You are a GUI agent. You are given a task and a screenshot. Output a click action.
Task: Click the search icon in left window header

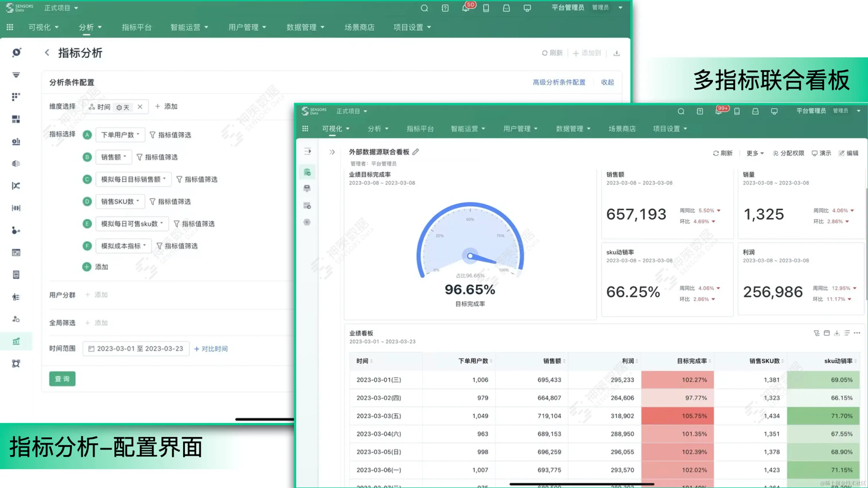[424, 8]
